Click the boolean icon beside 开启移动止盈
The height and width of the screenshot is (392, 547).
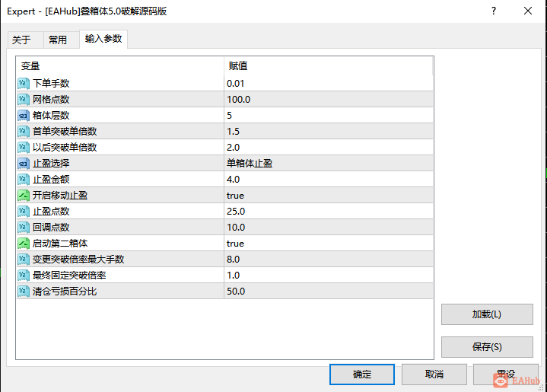[x=24, y=196]
